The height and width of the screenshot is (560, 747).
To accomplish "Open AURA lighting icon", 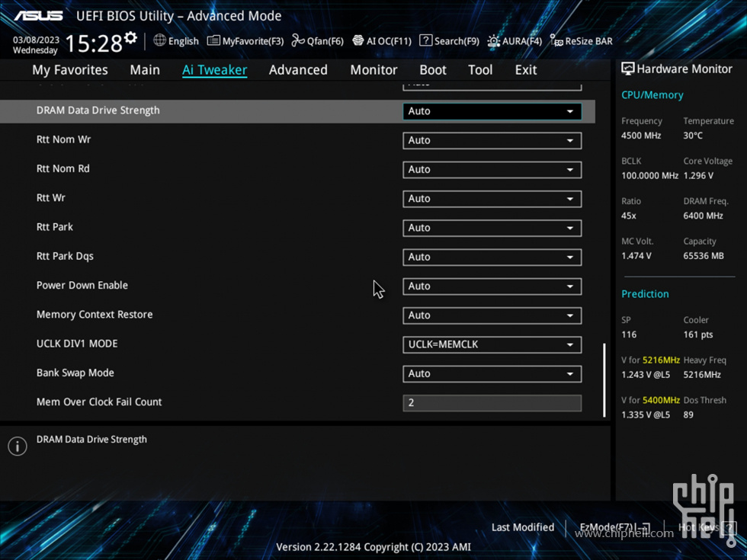I will point(494,41).
